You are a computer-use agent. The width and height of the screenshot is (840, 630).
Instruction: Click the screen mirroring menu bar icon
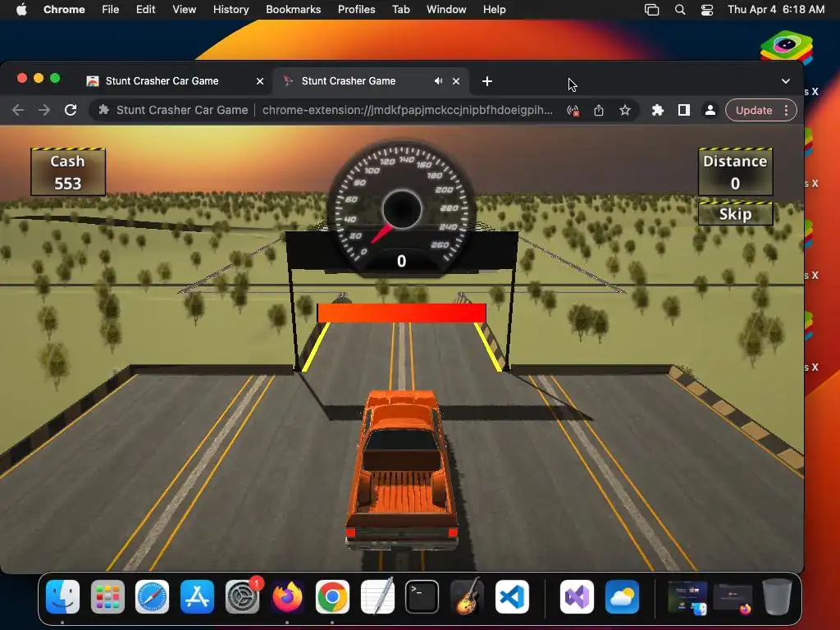point(651,10)
